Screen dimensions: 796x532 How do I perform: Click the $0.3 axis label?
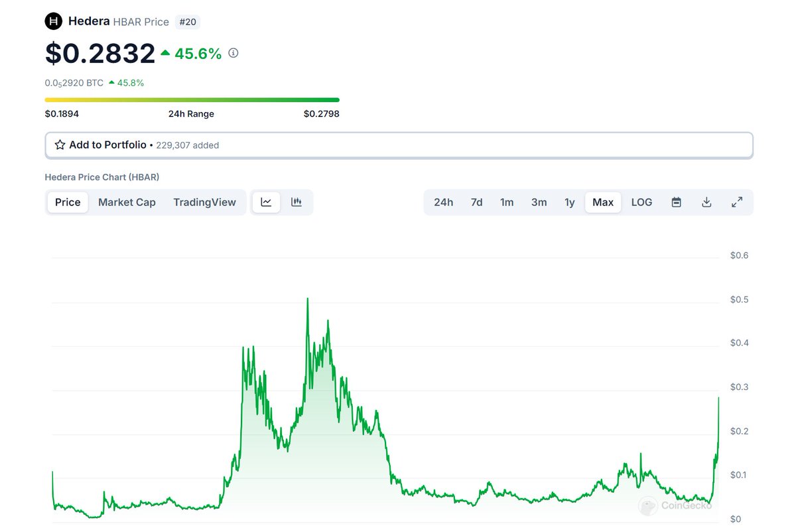[x=739, y=387]
